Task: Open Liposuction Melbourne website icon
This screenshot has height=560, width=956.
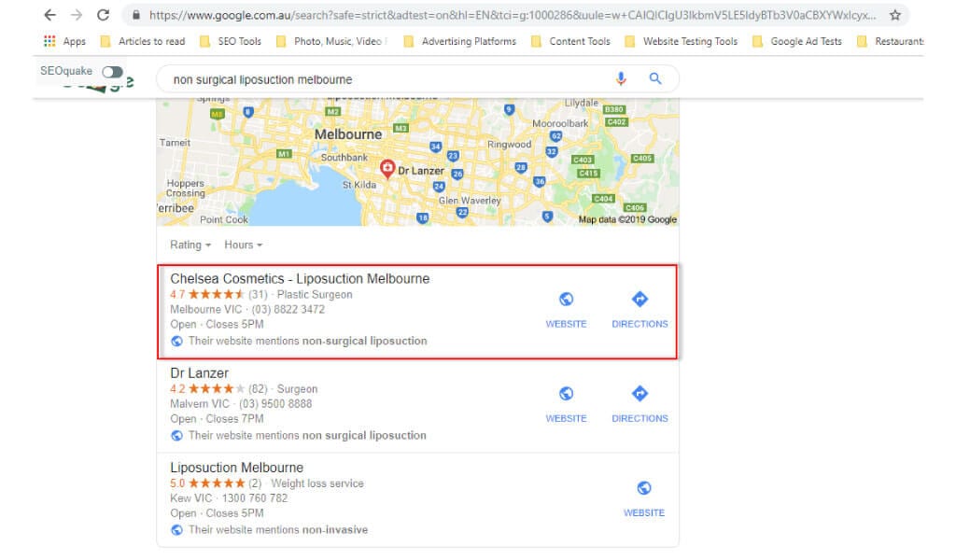Action: pyautogui.click(x=644, y=488)
